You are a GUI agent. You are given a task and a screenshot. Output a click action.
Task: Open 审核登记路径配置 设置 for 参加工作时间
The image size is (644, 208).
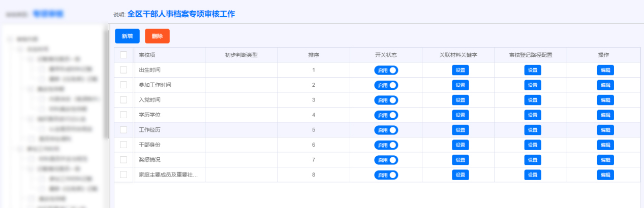tap(532, 85)
